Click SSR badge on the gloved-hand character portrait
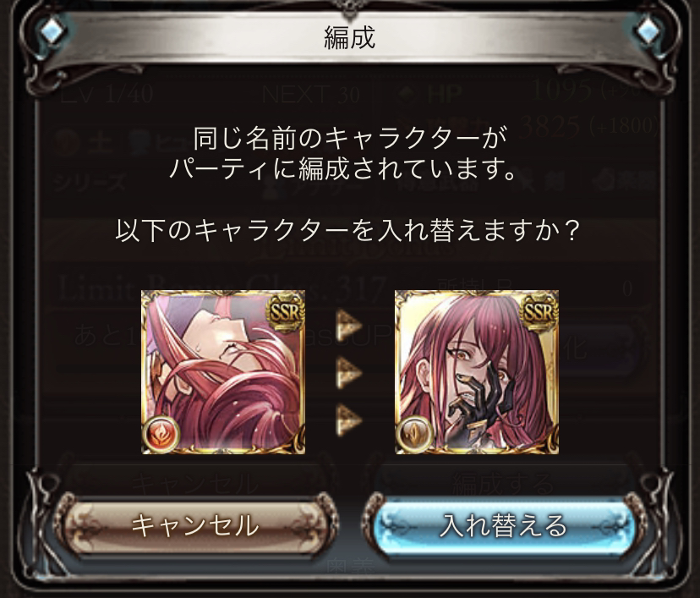This screenshot has height=598, width=700. [539, 312]
